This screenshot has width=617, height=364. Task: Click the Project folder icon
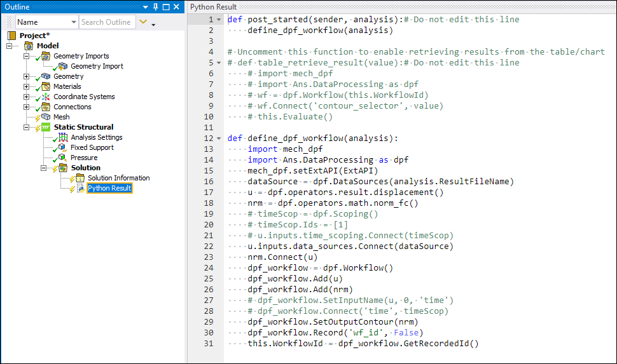(x=12, y=36)
